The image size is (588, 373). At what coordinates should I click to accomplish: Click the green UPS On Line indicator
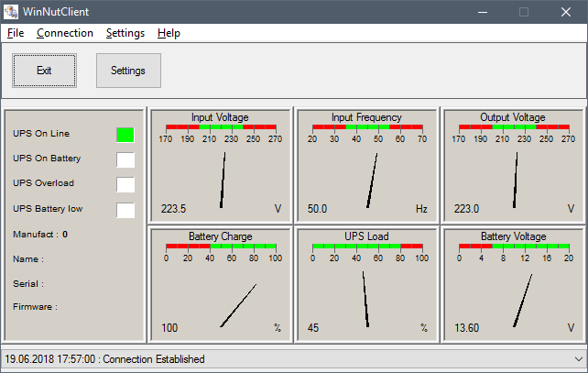pyautogui.click(x=125, y=135)
